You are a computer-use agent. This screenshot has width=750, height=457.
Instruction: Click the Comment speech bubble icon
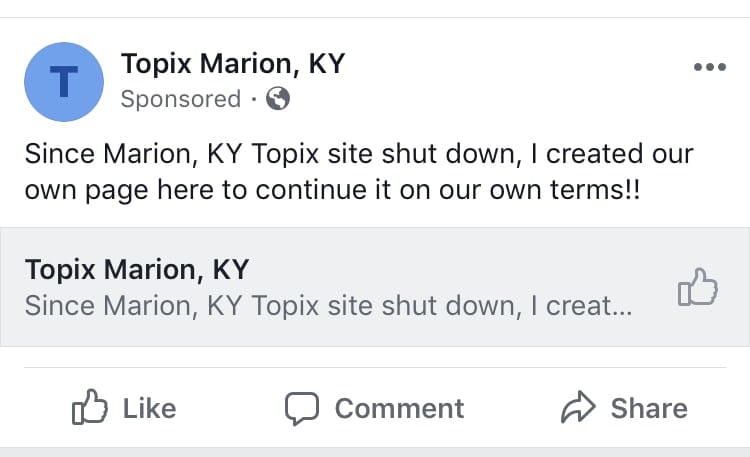[x=301, y=408]
